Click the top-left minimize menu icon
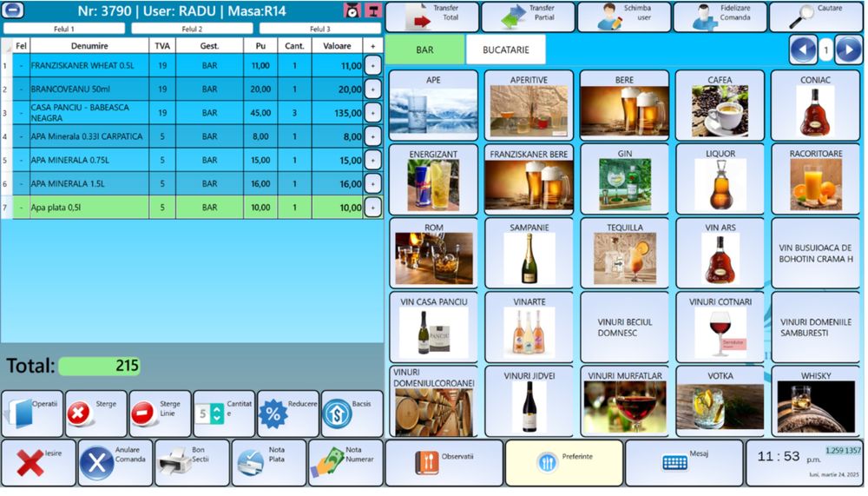Viewport: 868px width, 496px height. pos(13,10)
